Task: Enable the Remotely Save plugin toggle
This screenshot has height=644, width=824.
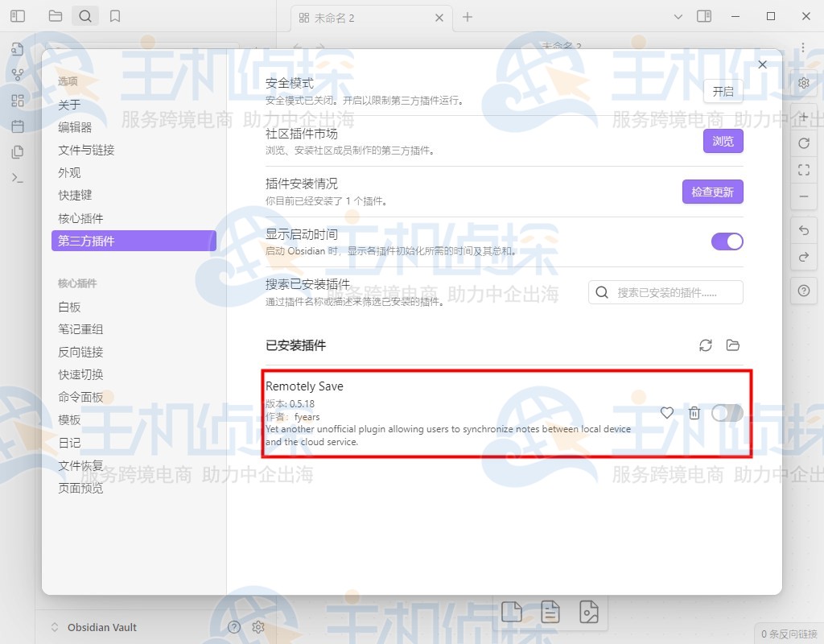Action: click(x=727, y=413)
